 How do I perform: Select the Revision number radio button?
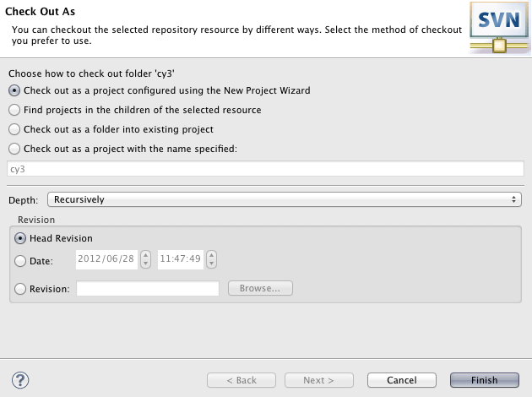[21, 289]
